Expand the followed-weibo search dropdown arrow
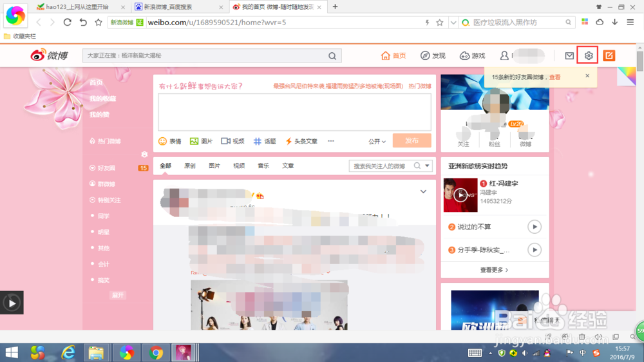644x362 pixels. pyautogui.click(x=428, y=166)
